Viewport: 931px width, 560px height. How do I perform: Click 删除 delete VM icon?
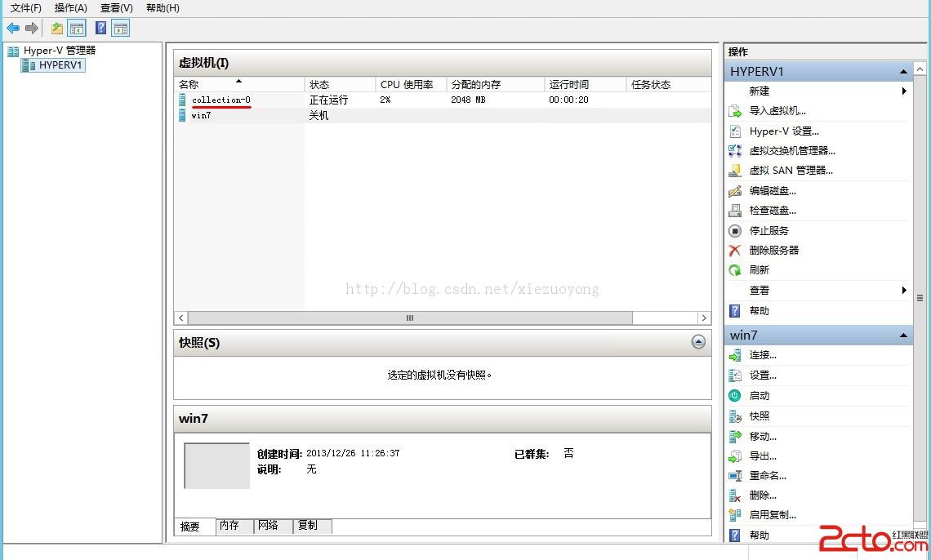(735, 496)
